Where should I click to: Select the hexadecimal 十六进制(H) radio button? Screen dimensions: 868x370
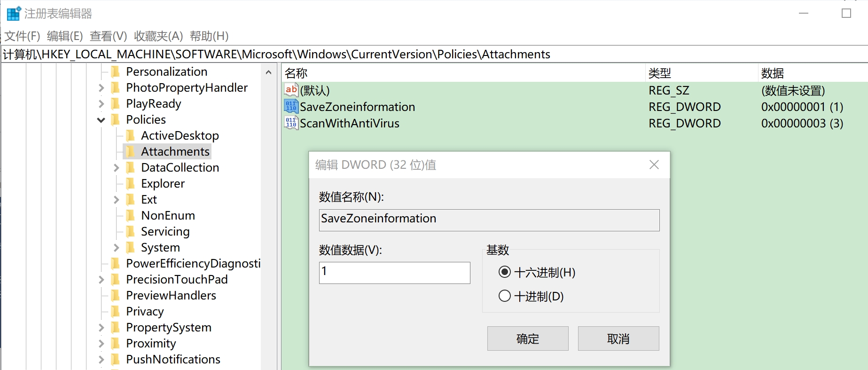coord(505,272)
